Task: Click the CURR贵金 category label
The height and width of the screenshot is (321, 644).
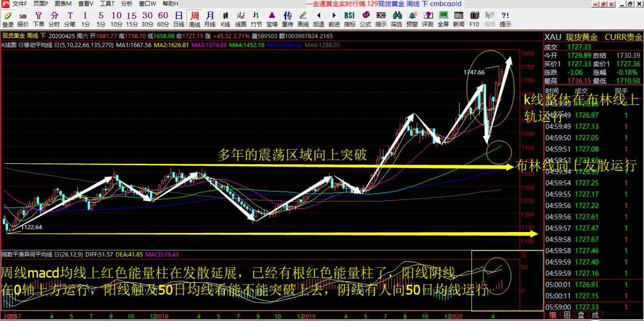Action: tap(623, 37)
